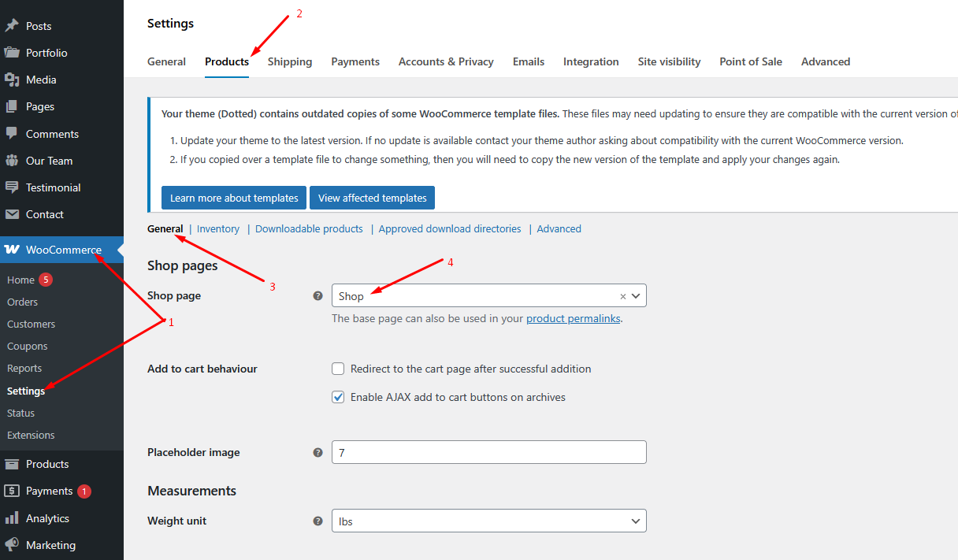958x560 pixels.
Task: Clear the selected Shop page value
Action: (x=622, y=296)
